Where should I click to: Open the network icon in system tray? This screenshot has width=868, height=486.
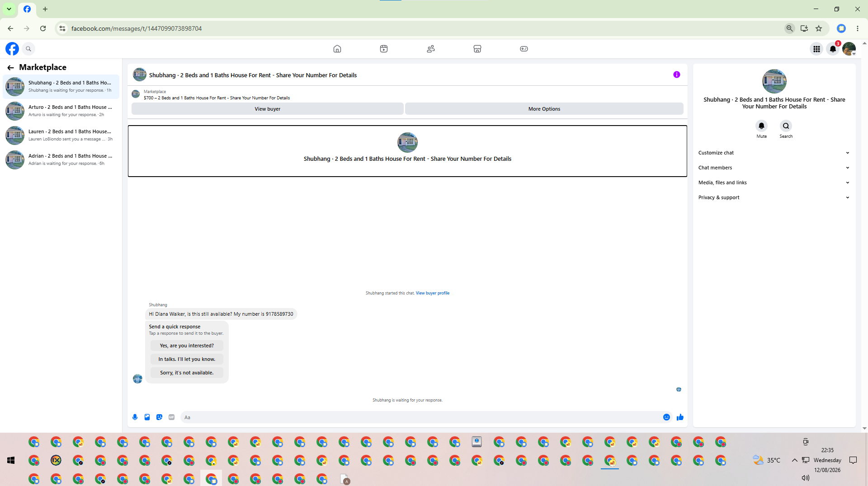tap(806, 460)
